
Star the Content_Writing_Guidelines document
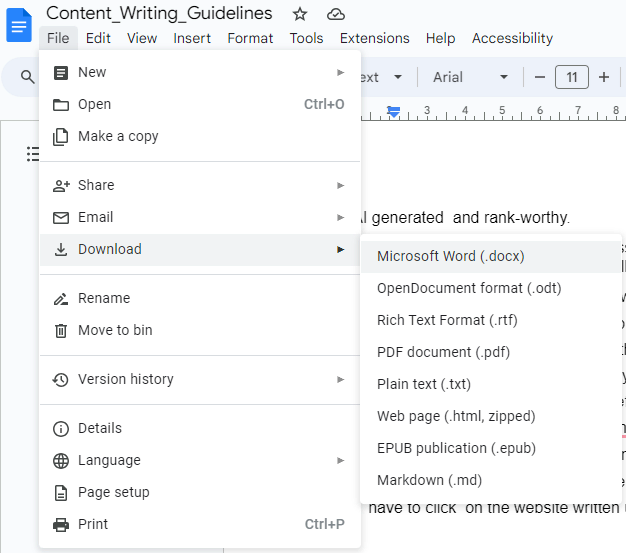point(300,14)
